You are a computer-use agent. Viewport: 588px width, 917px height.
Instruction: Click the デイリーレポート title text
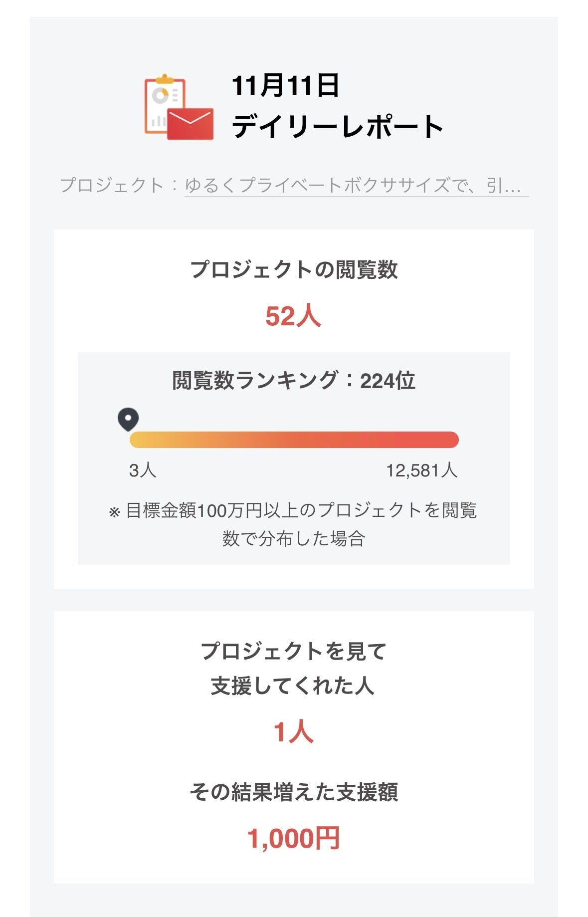pyautogui.click(x=337, y=126)
